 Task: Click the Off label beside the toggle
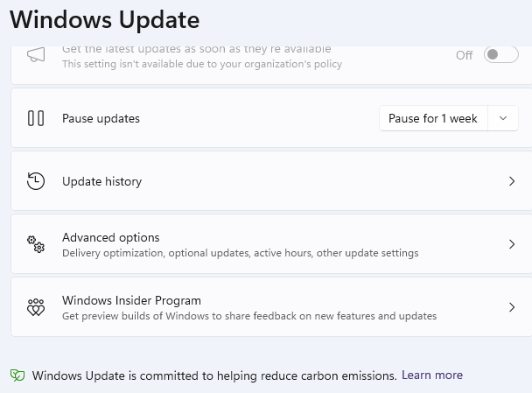[x=464, y=55]
